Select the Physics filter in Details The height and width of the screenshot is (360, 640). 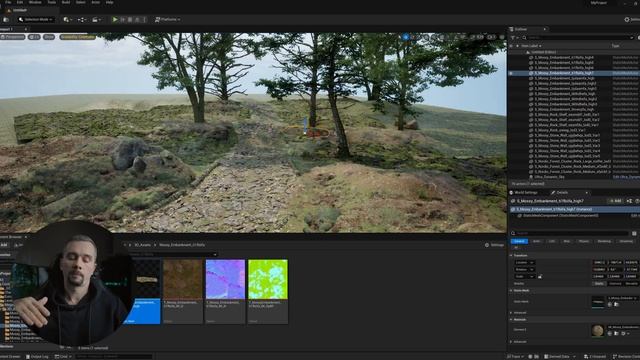pos(584,241)
